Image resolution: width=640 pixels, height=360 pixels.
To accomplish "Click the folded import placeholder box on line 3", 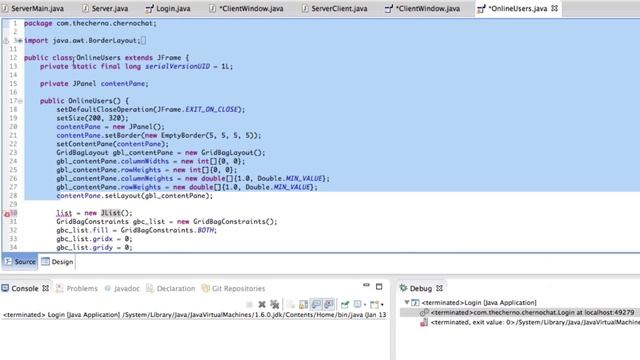I will pos(143,40).
